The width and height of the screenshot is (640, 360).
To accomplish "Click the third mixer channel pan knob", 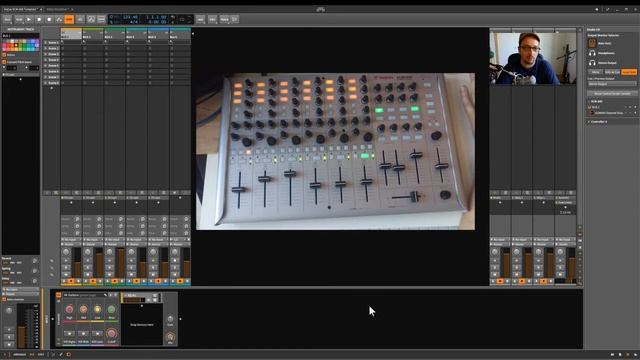I will pyautogui.click(x=109, y=252).
